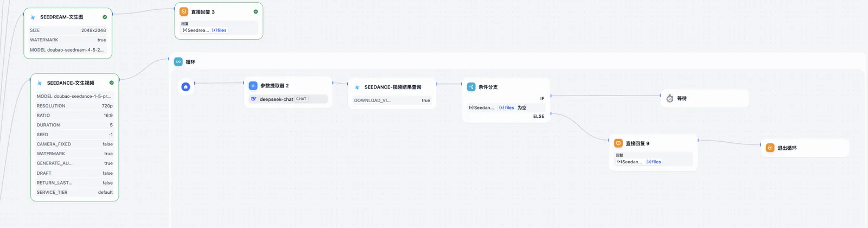Click the MODEL doubao-seedance row
Screen dimensions: 868x228
(x=75, y=96)
